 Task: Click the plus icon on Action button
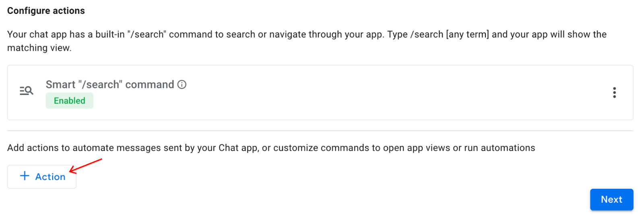click(x=25, y=176)
